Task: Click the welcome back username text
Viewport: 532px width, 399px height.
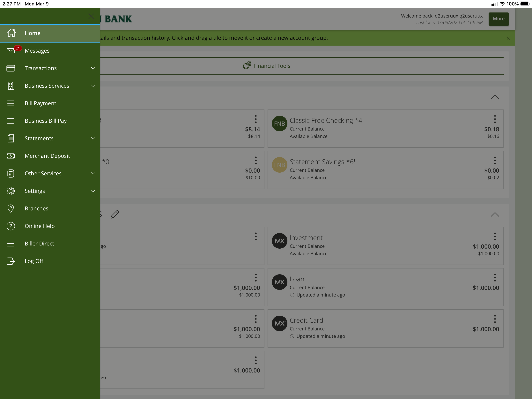Action: click(x=442, y=16)
